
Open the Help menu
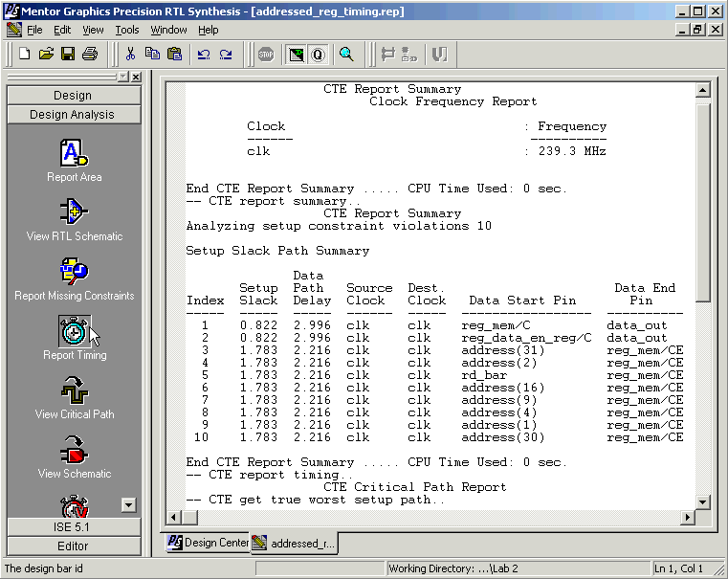[208, 31]
